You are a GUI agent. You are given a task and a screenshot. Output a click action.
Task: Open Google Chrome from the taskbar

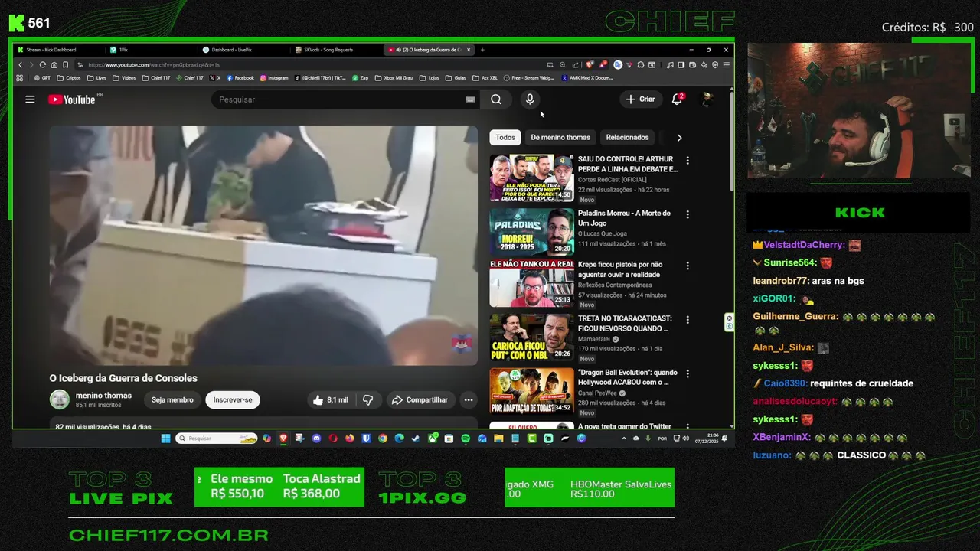[x=383, y=439]
